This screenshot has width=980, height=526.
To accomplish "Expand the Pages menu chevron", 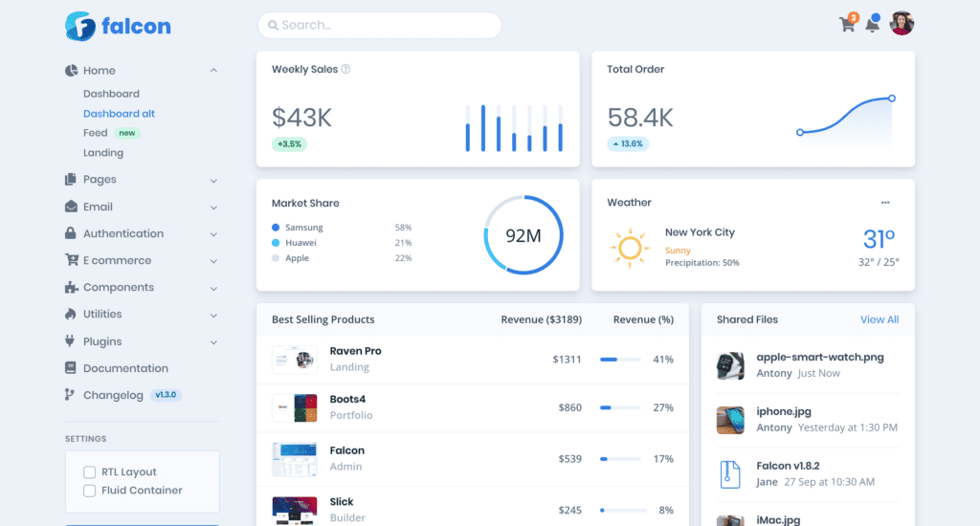I will pos(213,181).
